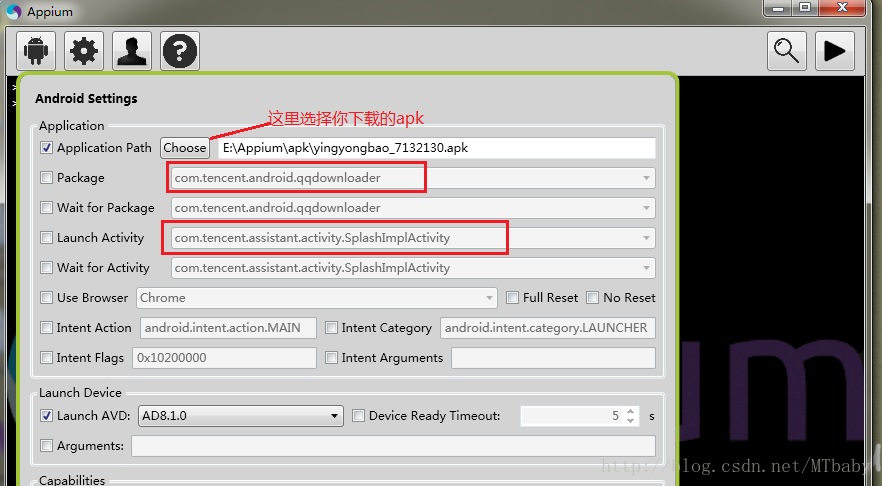Enable the Use Browser checkbox

(47, 298)
